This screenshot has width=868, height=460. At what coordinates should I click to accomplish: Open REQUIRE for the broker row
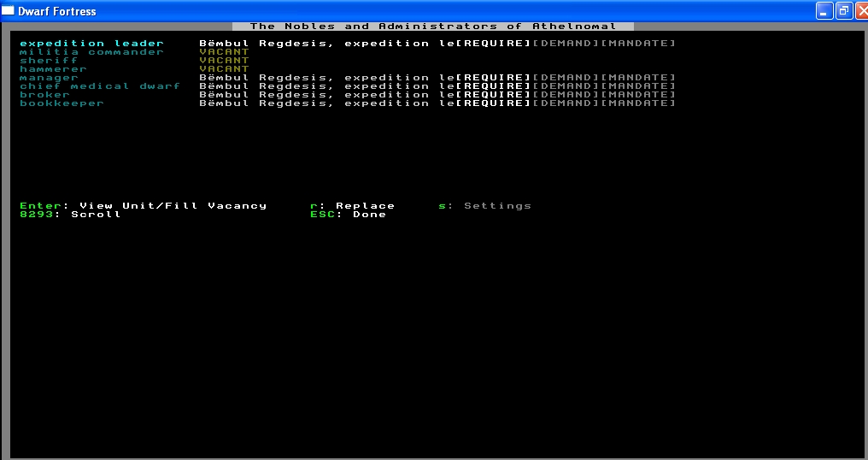pos(493,95)
